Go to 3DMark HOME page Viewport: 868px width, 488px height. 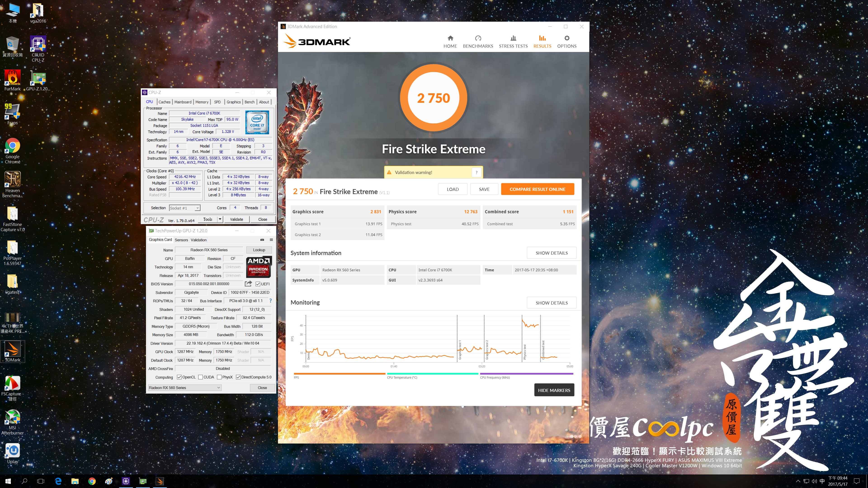450,42
